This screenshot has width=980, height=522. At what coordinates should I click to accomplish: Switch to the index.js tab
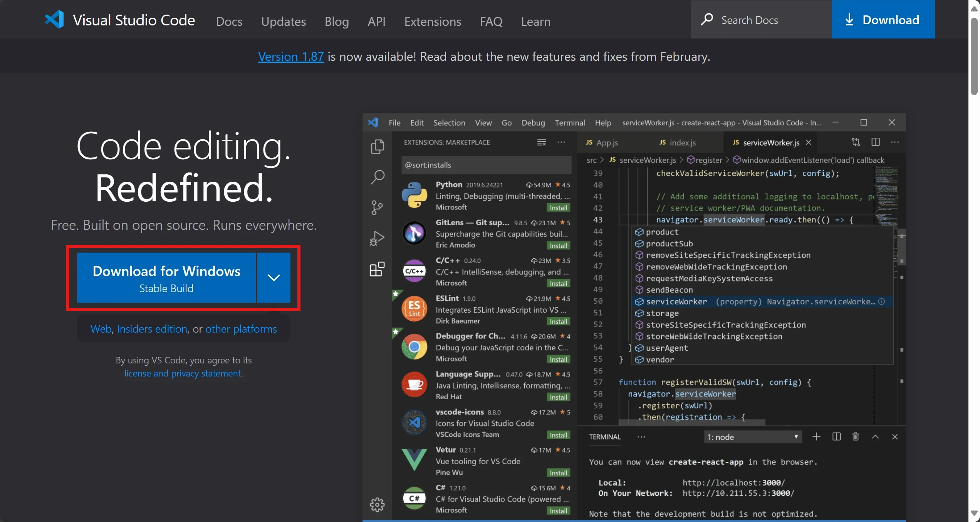(686, 142)
